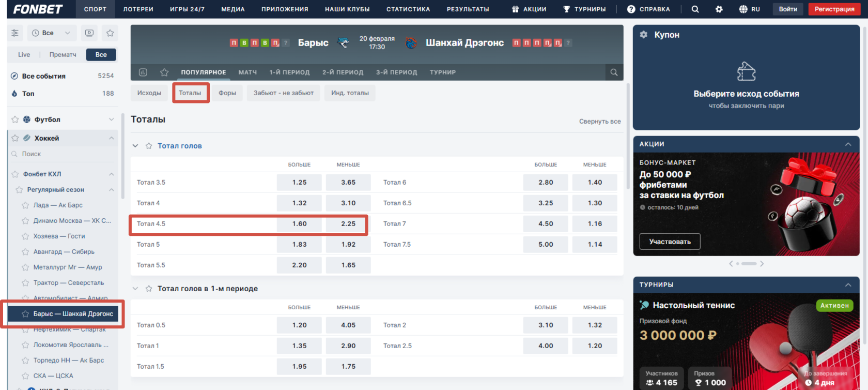Click the Регистрация button
868x390 pixels.
point(834,9)
